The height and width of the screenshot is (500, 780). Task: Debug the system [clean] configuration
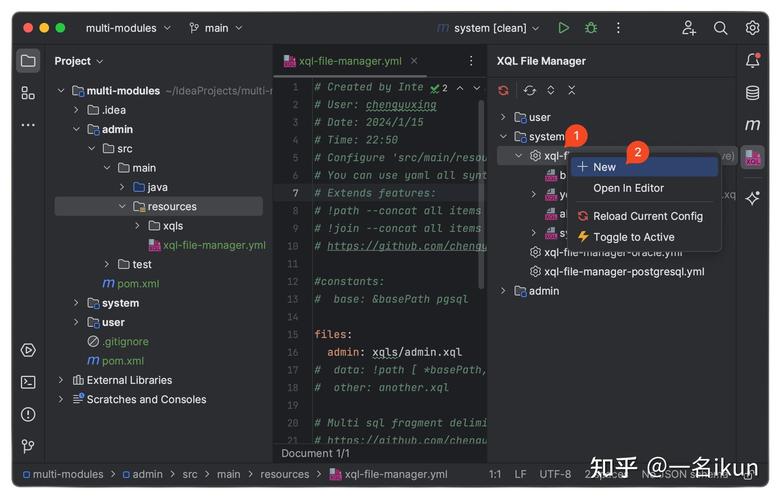pyautogui.click(x=591, y=28)
